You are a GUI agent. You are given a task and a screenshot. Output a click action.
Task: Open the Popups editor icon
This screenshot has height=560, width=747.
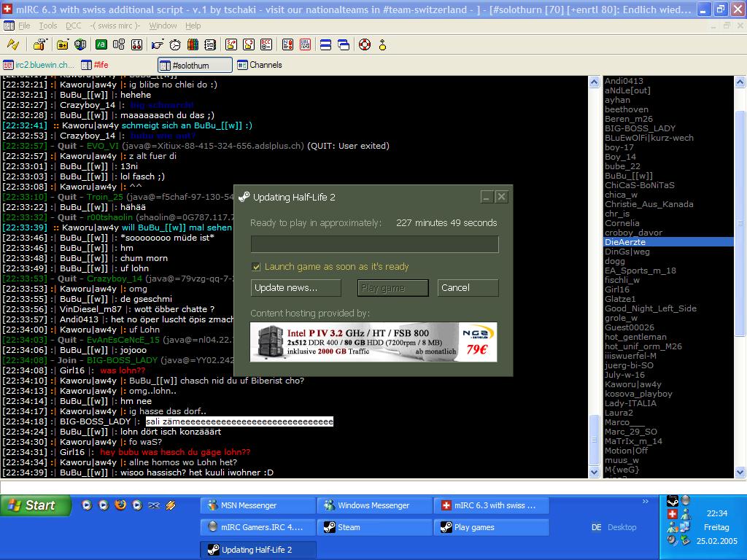pyautogui.click(x=119, y=44)
